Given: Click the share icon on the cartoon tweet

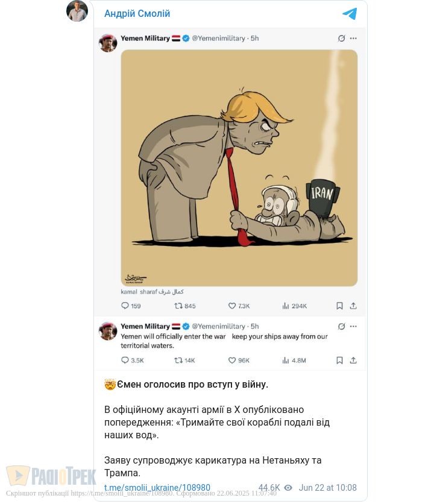Looking at the screenshot, I should 353,306.
